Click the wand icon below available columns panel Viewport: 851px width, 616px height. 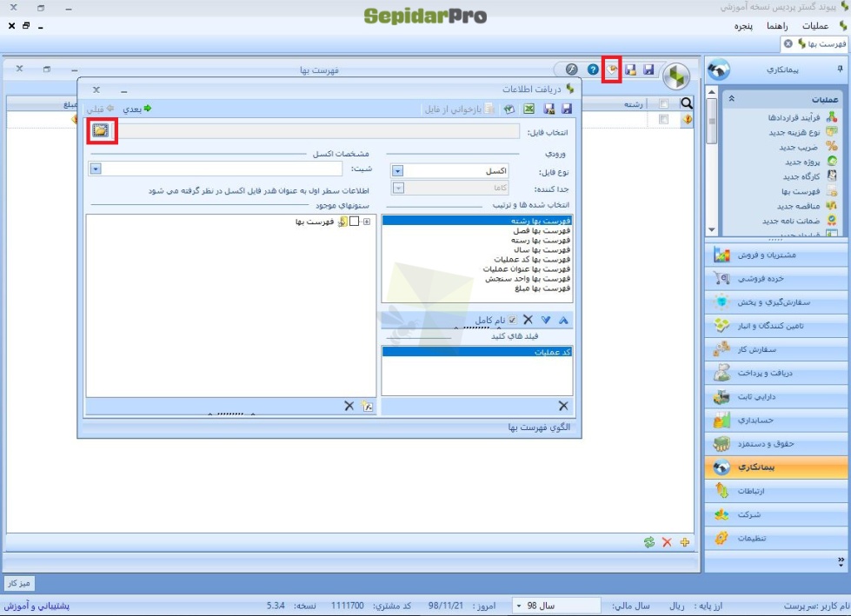point(368,406)
